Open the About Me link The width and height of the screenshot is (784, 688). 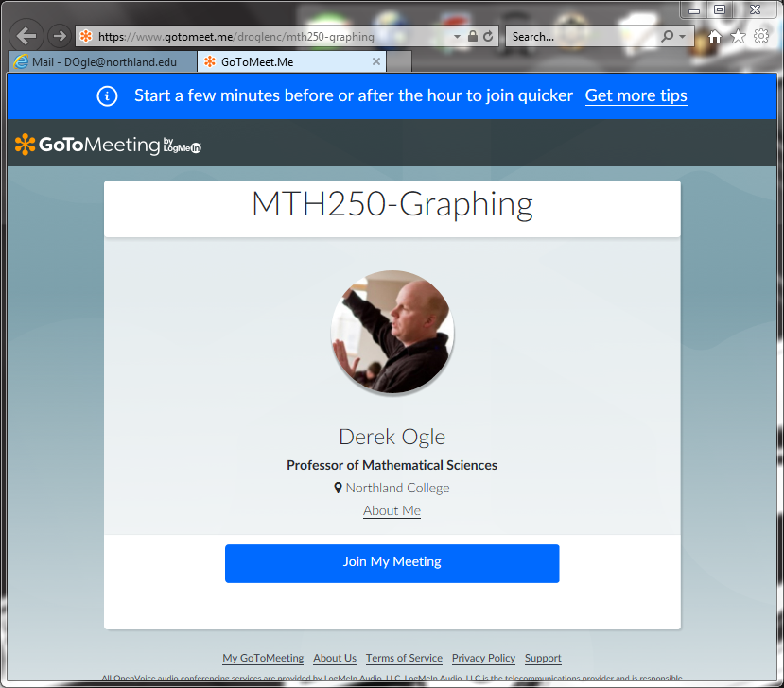click(392, 510)
